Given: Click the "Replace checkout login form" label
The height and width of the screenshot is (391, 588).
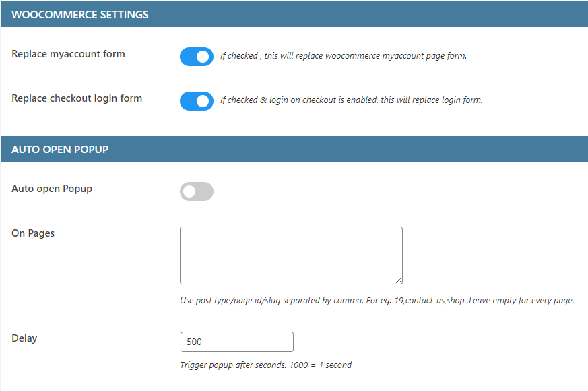Looking at the screenshot, I should point(77,98).
